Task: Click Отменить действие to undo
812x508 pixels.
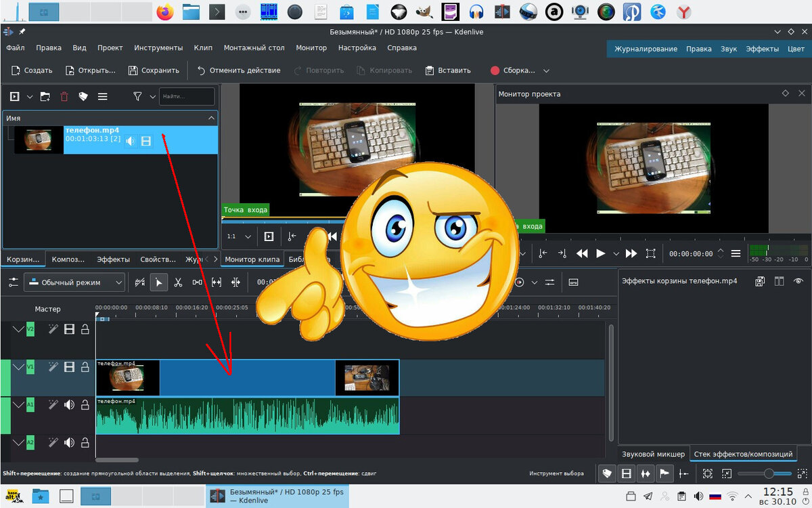Action: tap(238, 70)
